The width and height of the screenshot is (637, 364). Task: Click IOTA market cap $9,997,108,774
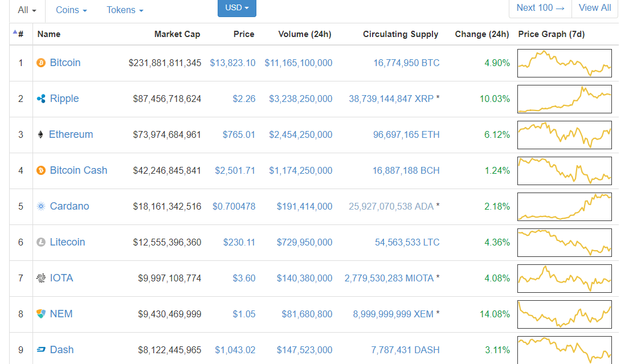click(x=169, y=279)
